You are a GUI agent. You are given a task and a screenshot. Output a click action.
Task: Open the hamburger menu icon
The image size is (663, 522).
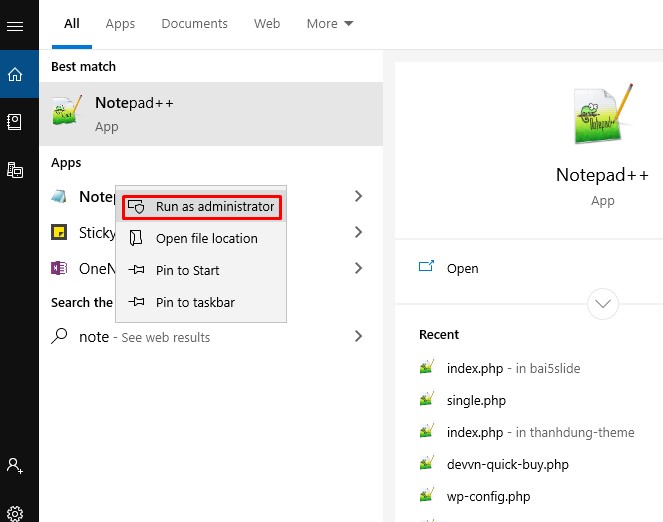(x=15, y=26)
